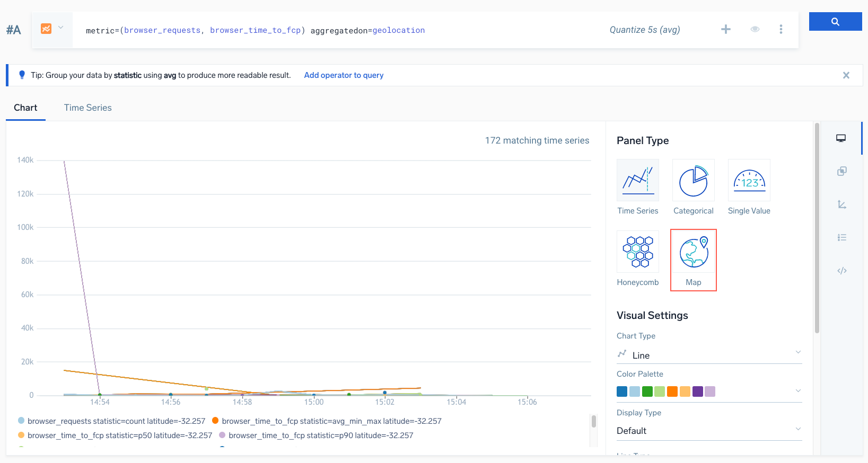This screenshot has height=463, width=868.
Task: Toggle browser_requests count series in legend
Action: pos(116,421)
